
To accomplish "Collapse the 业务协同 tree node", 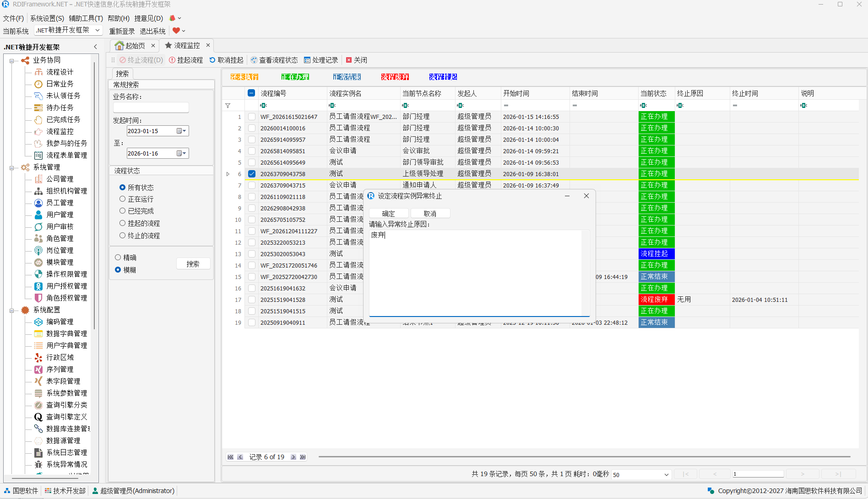I will click(11, 60).
